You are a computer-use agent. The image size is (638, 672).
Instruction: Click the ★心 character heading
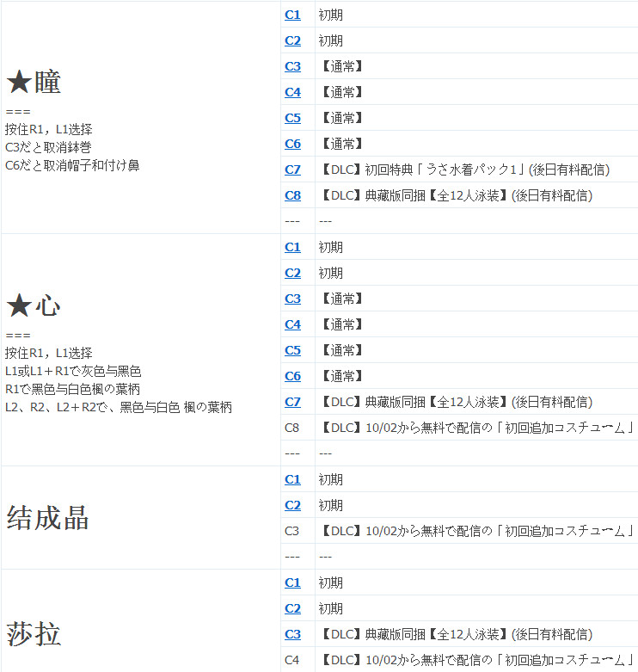click(34, 305)
